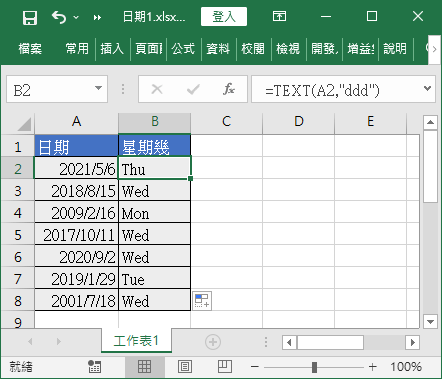Click the cell containing 2001/7/18
Screen dimensions: 442x379
point(76,300)
